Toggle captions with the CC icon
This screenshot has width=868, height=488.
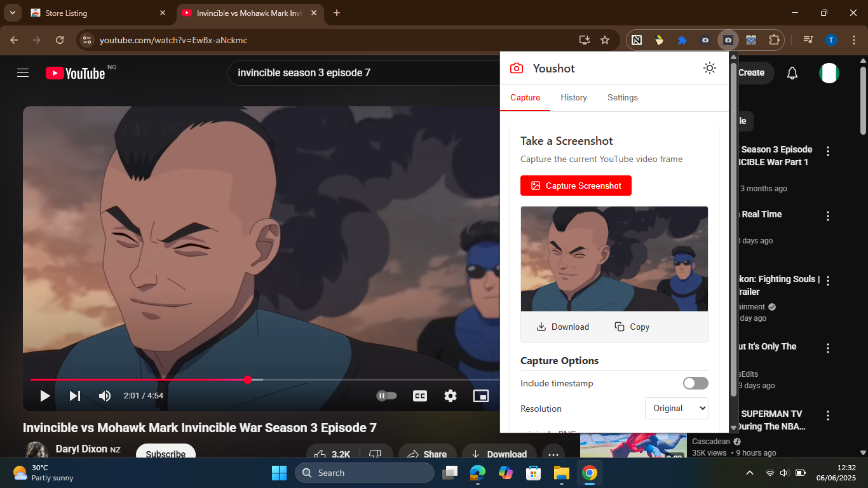[420, 395]
